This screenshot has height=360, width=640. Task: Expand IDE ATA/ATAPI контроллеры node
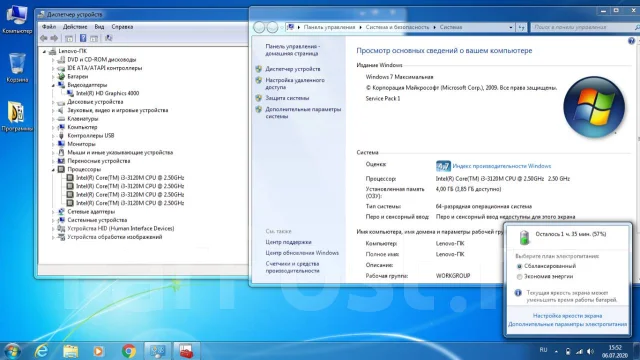click(53, 68)
